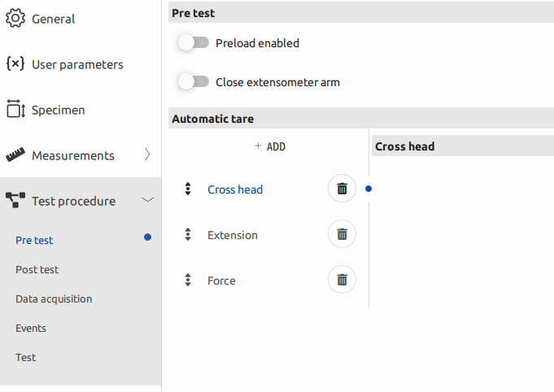Click the General gear icon

[x=15, y=19]
